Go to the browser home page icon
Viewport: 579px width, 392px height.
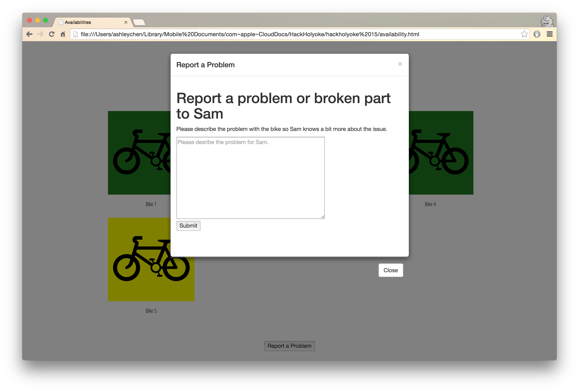pos(63,34)
